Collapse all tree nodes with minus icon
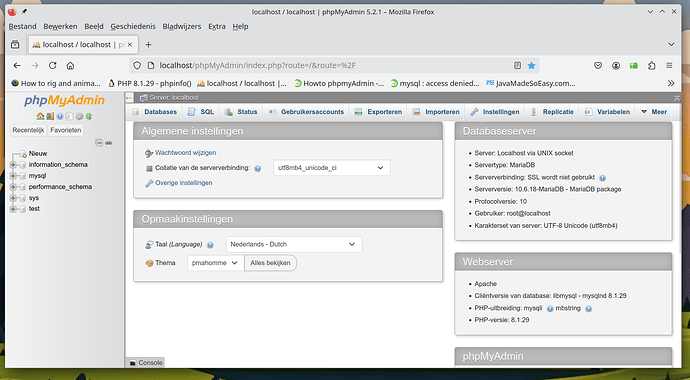The image size is (690, 380). pos(99,143)
